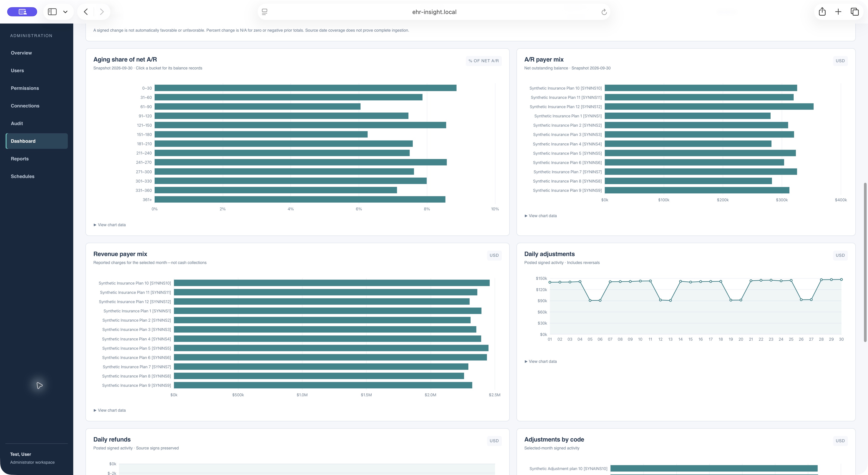Expand View chart data under Aging share

tap(109, 225)
